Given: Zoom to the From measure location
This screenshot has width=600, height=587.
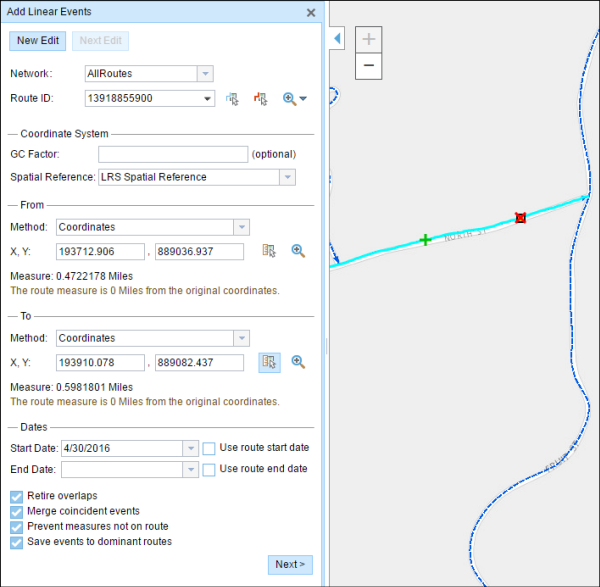Looking at the screenshot, I should tap(297, 251).
